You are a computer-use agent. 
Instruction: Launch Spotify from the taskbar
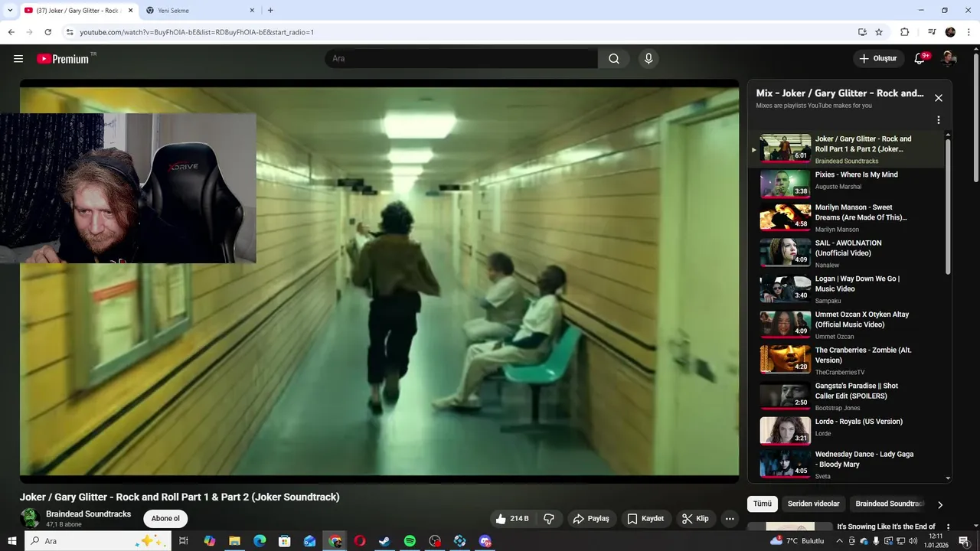tap(410, 541)
